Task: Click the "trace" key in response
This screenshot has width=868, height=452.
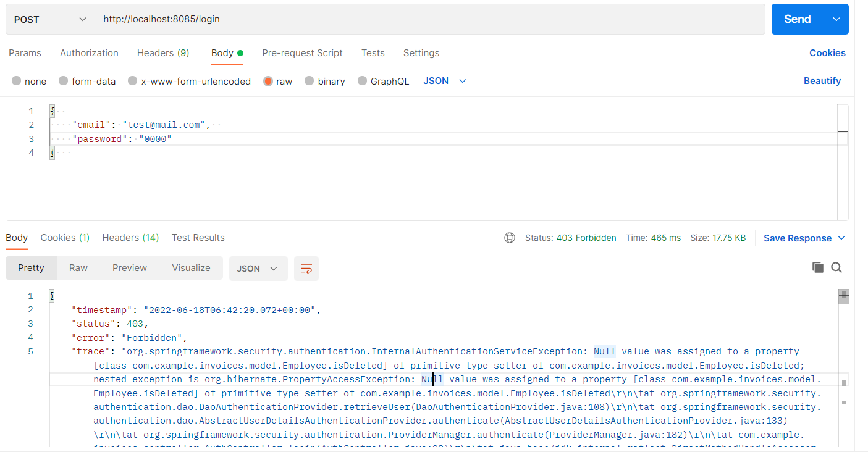Action: [91, 352]
